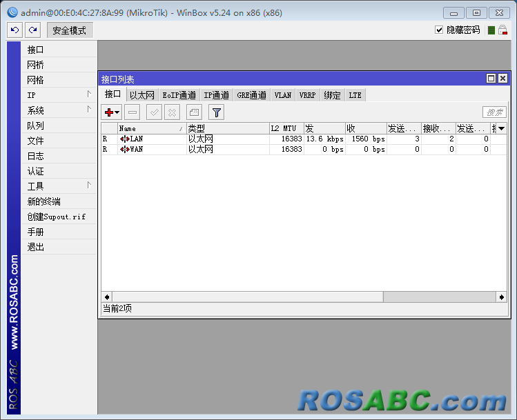
Task: Click the checkmark enable button
Action: click(x=154, y=112)
